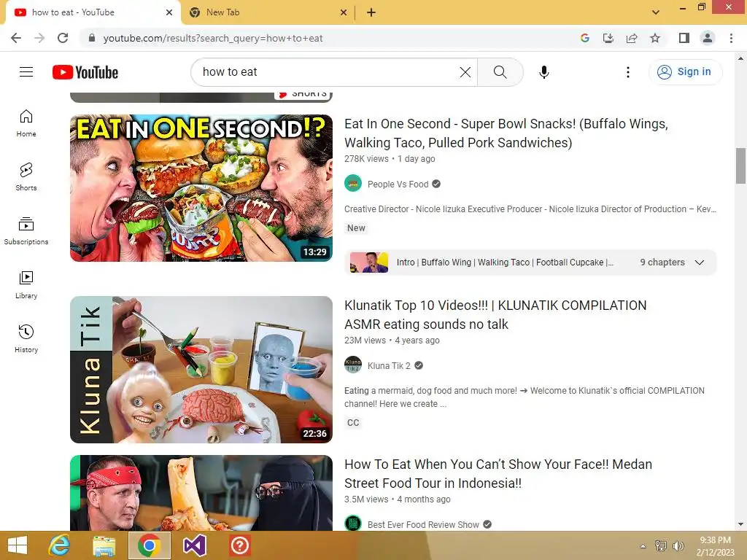Visit the Kluna Tik 2 channel name
Viewport: 747px width, 560px height.
pyautogui.click(x=389, y=366)
